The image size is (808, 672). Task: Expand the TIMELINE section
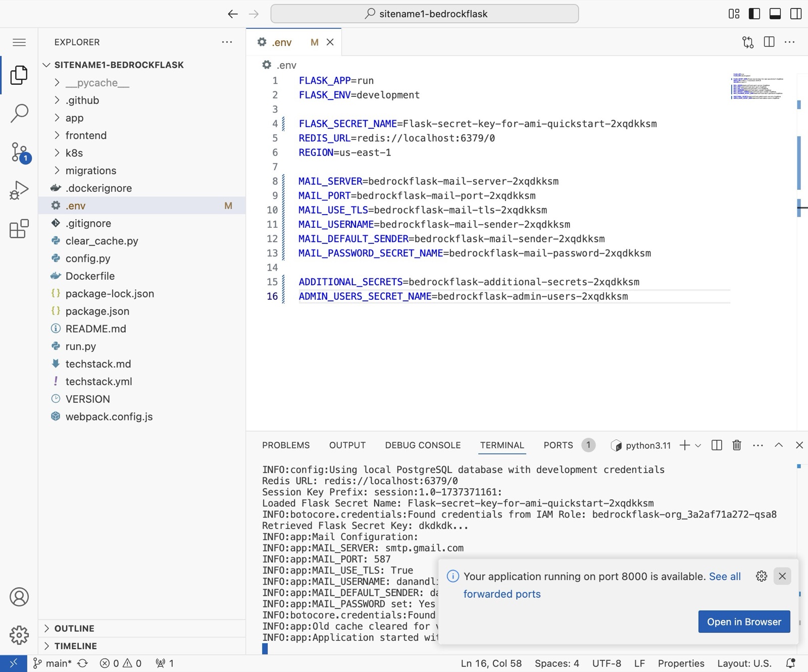pos(141,646)
